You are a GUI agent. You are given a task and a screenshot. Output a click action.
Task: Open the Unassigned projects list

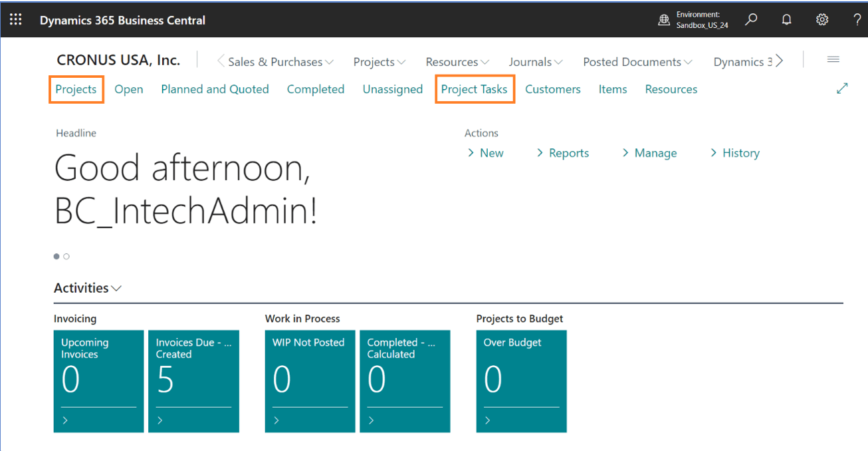click(x=393, y=89)
